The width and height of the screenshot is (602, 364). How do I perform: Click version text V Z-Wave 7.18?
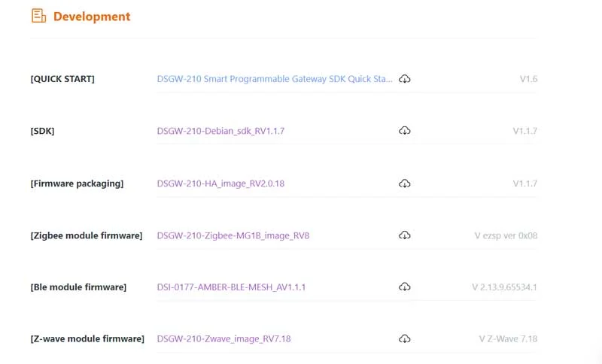click(508, 339)
